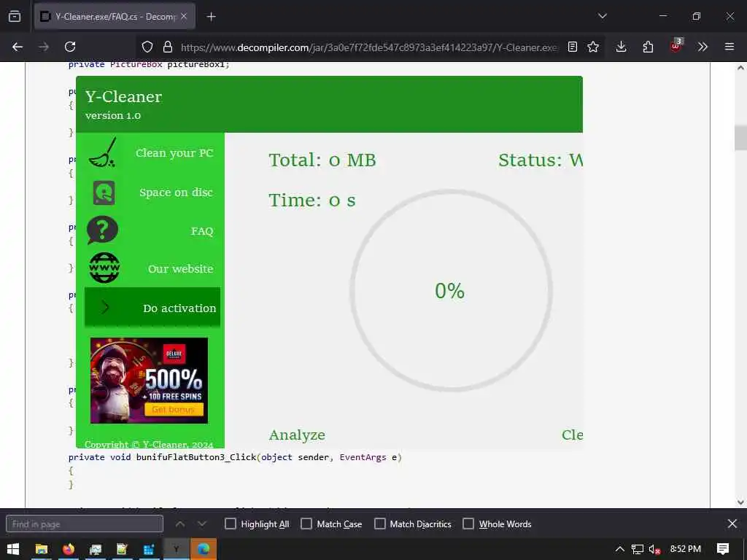This screenshot has height=560, width=747.
Task: Go to next find result arrow
Action: pyautogui.click(x=203, y=524)
